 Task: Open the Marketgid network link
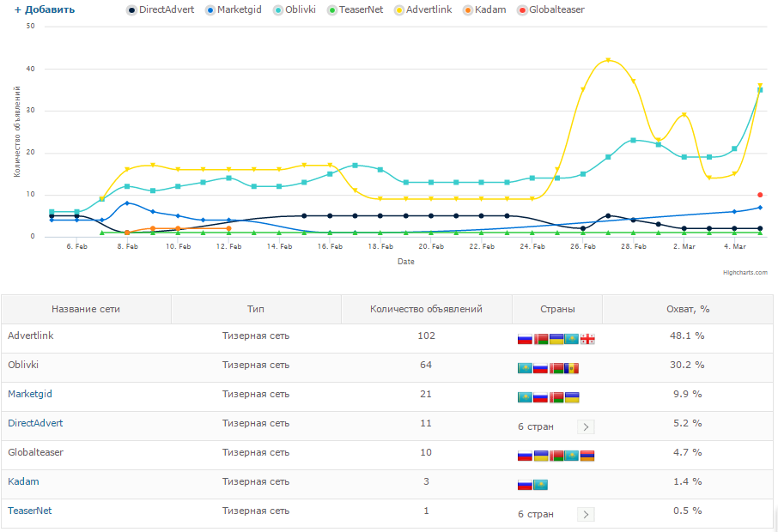tap(30, 394)
